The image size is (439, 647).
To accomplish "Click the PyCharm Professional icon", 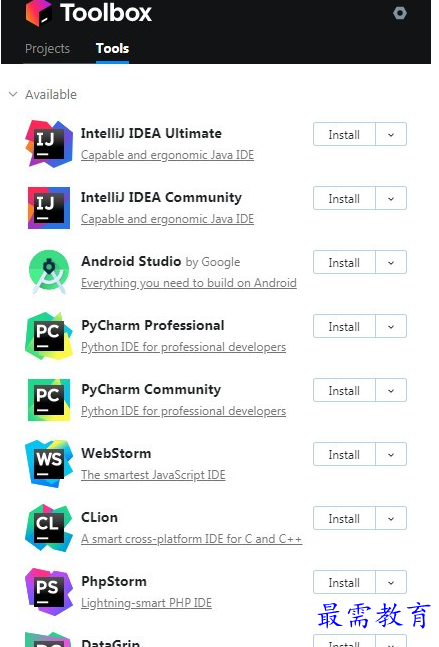I will coord(49,336).
